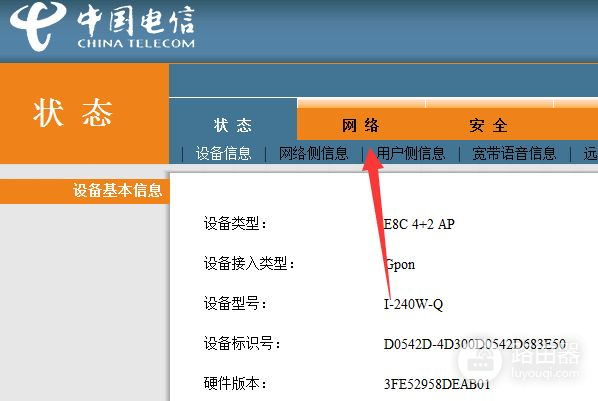Viewport: 598px width, 401px height.
Task: Click the device ID starting with D0542D-4D300
Action: tap(475, 344)
